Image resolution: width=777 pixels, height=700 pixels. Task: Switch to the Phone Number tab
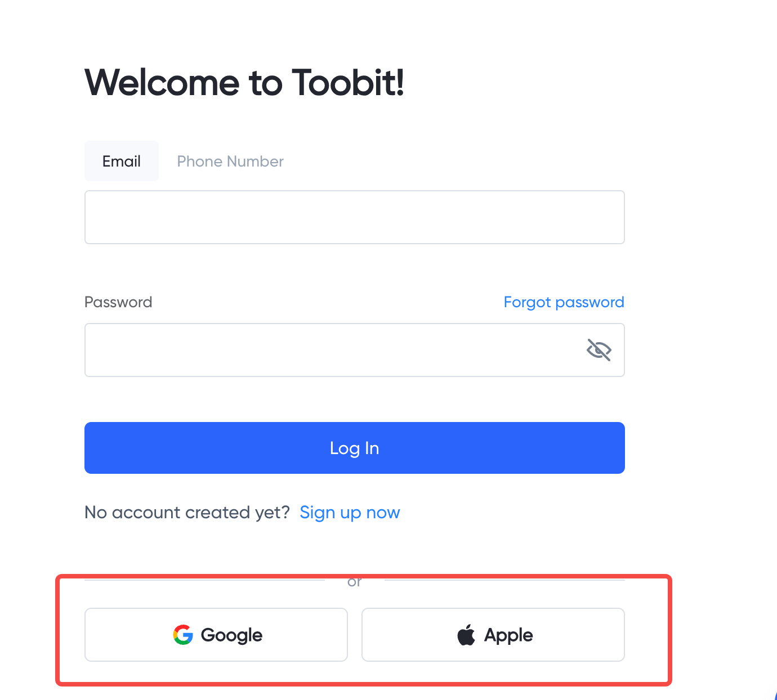(x=230, y=161)
